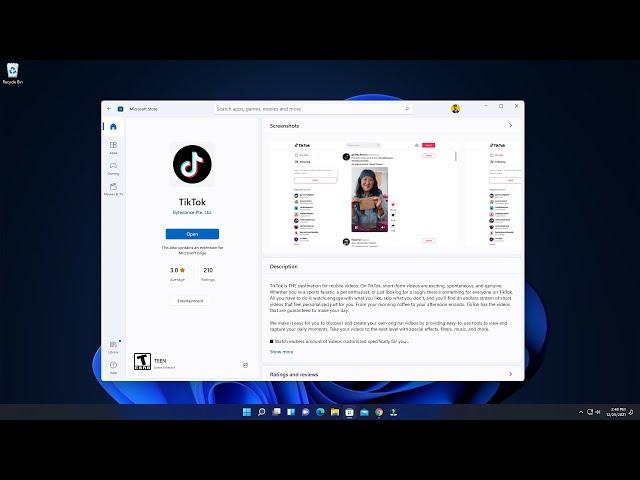The image size is (640, 480).
Task: Click Show more under Description
Action: tap(281, 351)
